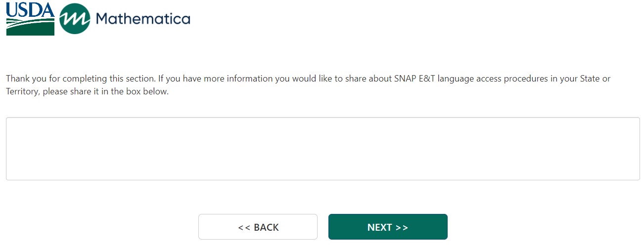Go to the next survey page
644x248 pixels.
pos(388,227)
